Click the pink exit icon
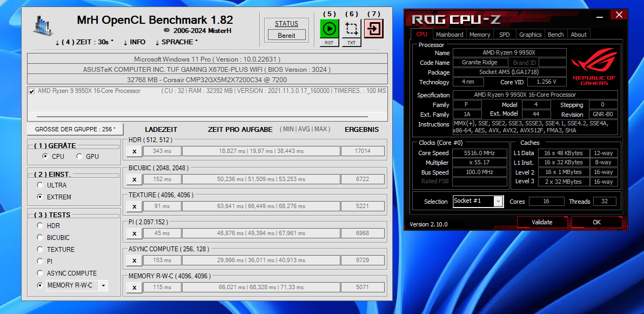Screen dimensions: 644x314 point(373,29)
